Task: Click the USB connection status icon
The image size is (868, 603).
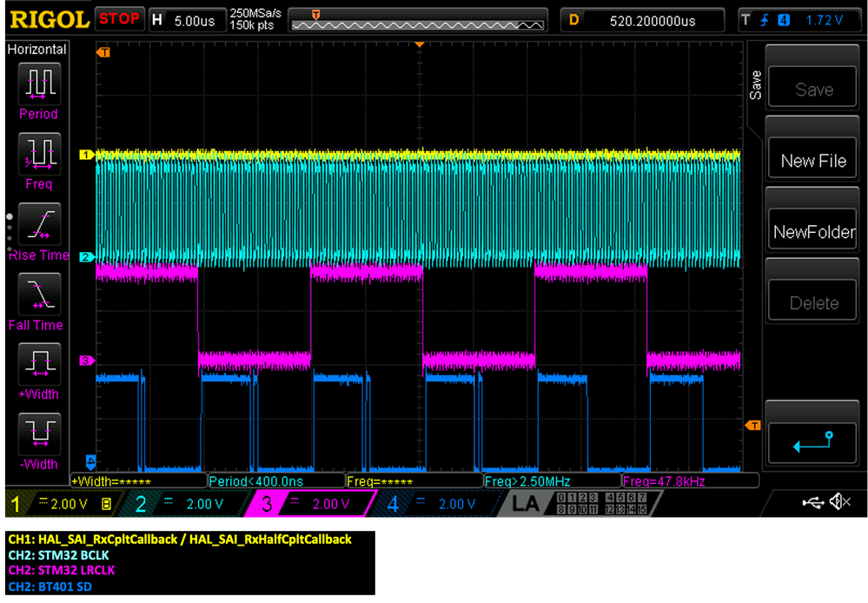Action: [813, 502]
